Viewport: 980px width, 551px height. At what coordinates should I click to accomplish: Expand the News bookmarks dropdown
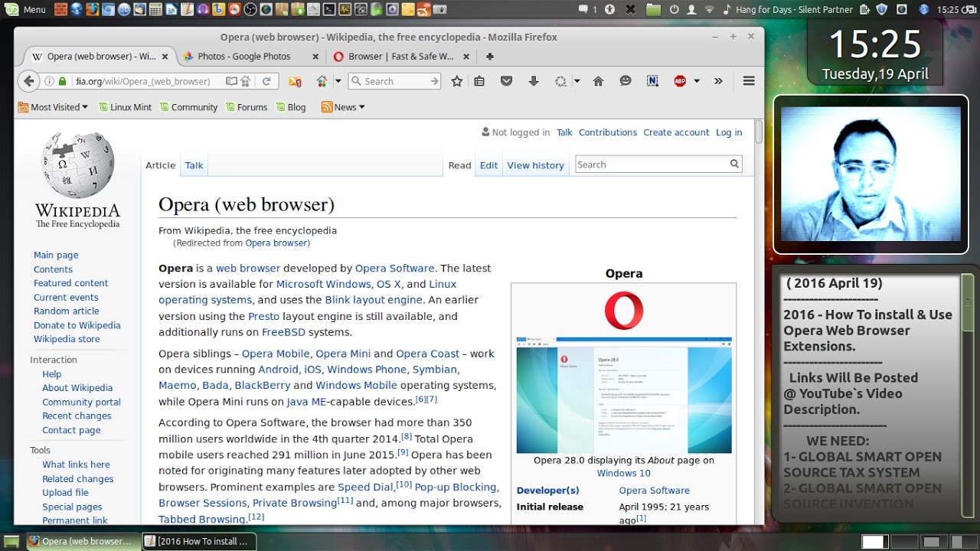343,107
